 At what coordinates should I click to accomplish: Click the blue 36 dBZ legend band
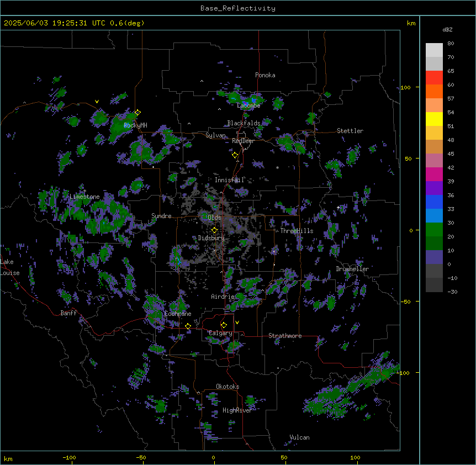434,202
